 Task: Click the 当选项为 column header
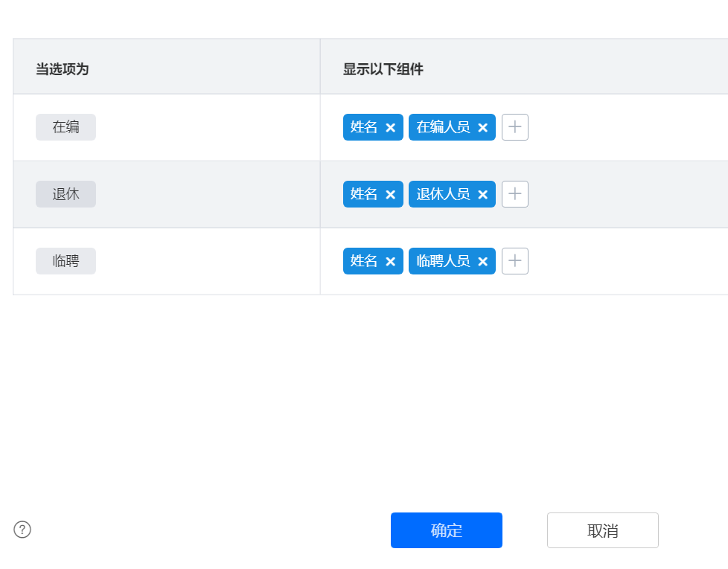point(63,69)
